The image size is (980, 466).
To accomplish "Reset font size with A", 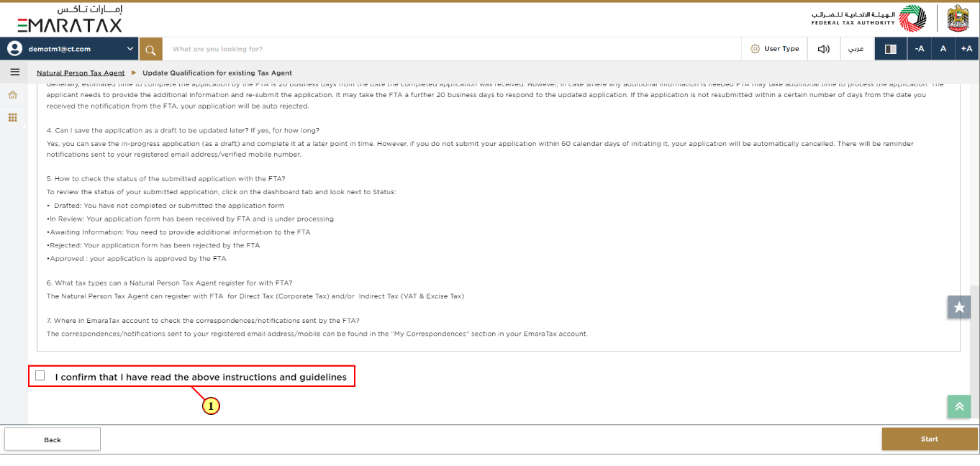I will click(x=943, y=49).
